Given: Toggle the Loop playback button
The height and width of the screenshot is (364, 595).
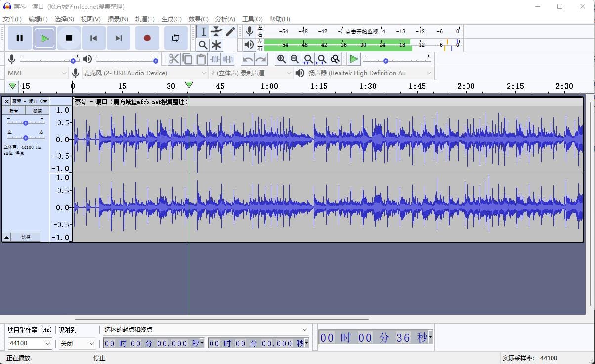Looking at the screenshot, I should coord(176,38).
